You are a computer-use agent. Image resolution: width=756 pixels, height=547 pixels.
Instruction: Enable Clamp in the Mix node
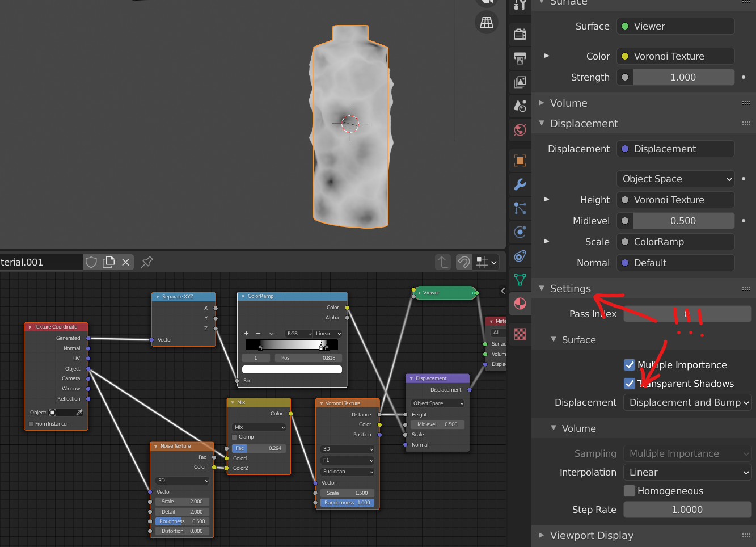(x=235, y=437)
